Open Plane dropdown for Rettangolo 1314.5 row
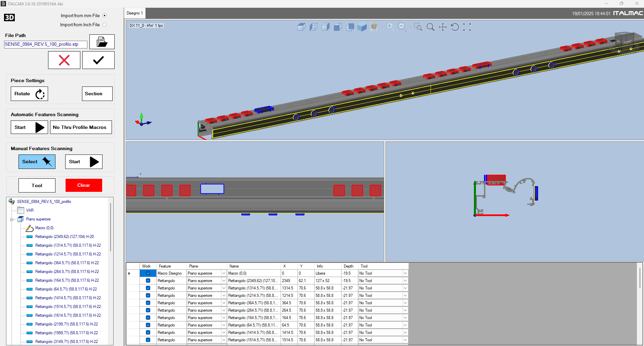Screen dimensions: 644x346 [x=224, y=288]
